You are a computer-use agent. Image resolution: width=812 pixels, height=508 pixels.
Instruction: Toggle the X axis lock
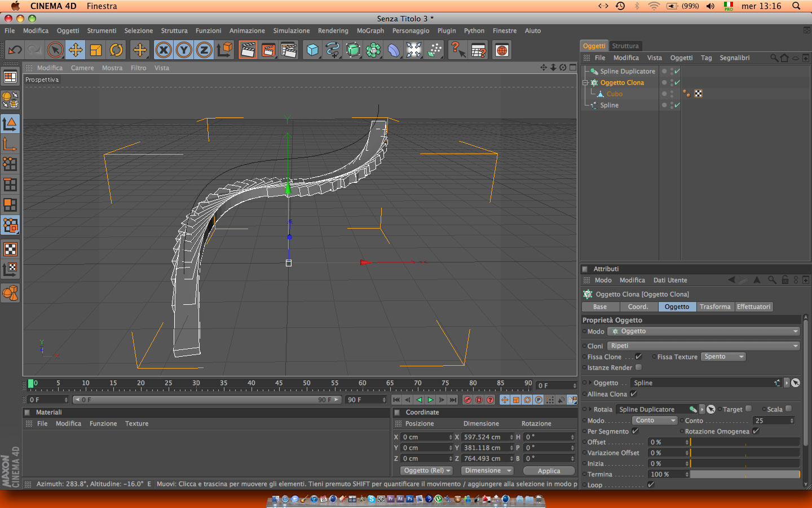coord(164,50)
